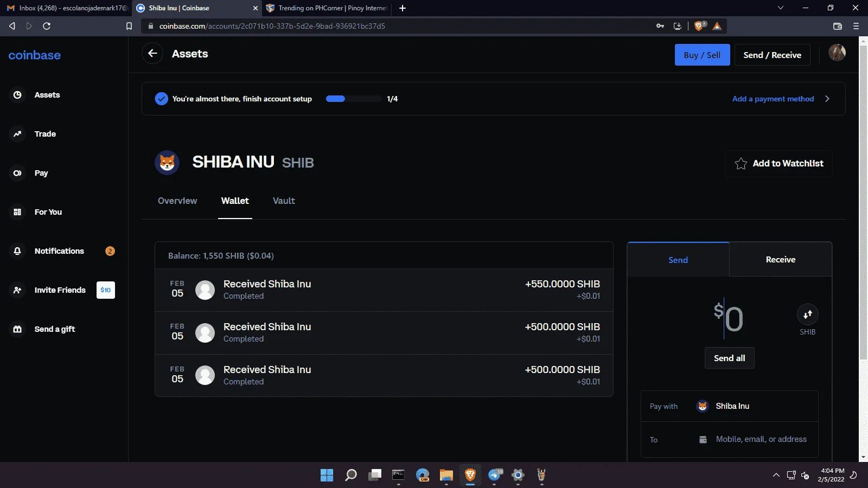868x488 pixels.
Task: Click taskbar clock showing 4:04 PM
Action: click(x=832, y=475)
